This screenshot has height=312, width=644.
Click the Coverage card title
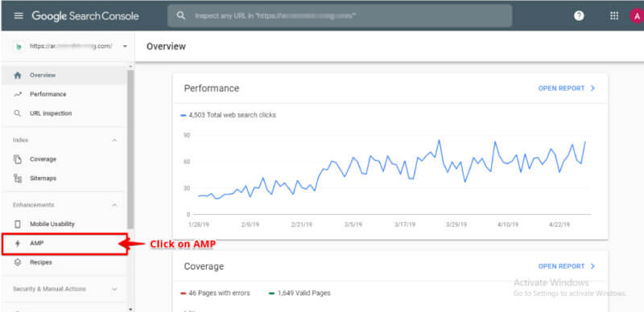204,266
